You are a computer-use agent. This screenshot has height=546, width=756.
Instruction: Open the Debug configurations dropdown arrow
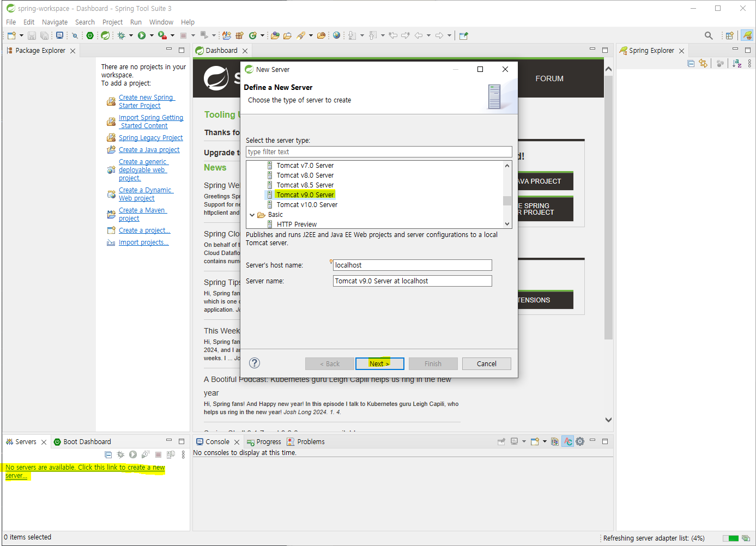[131, 35]
